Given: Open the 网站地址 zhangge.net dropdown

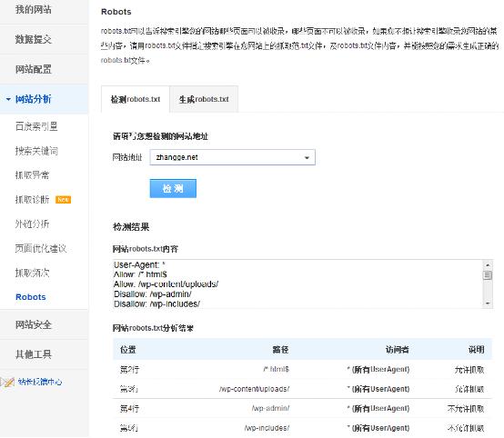Looking at the screenshot, I should pos(232,157).
